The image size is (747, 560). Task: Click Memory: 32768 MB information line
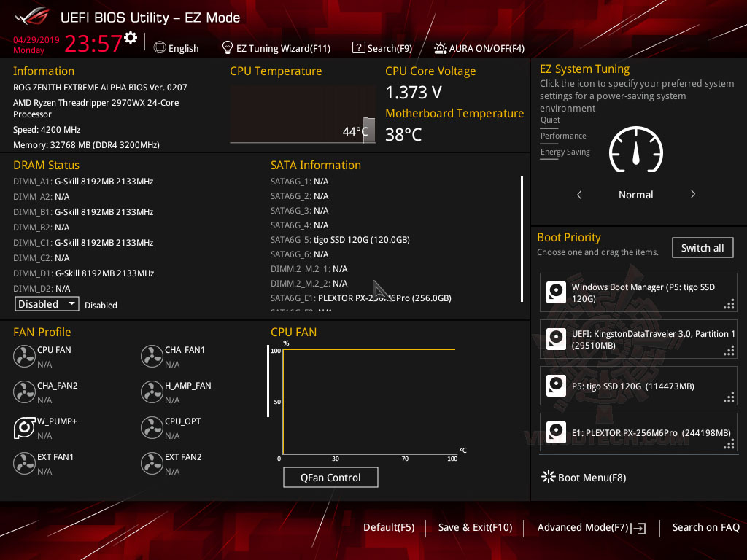pos(86,145)
